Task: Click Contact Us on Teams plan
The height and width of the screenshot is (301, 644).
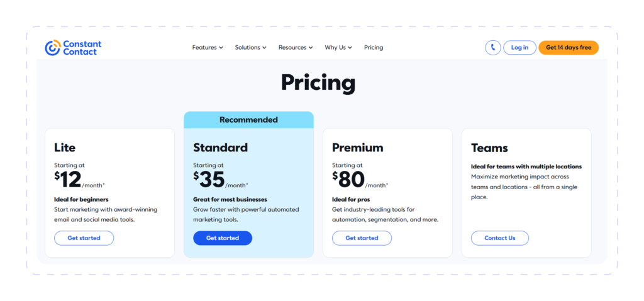Action: (x=500, y=238)
